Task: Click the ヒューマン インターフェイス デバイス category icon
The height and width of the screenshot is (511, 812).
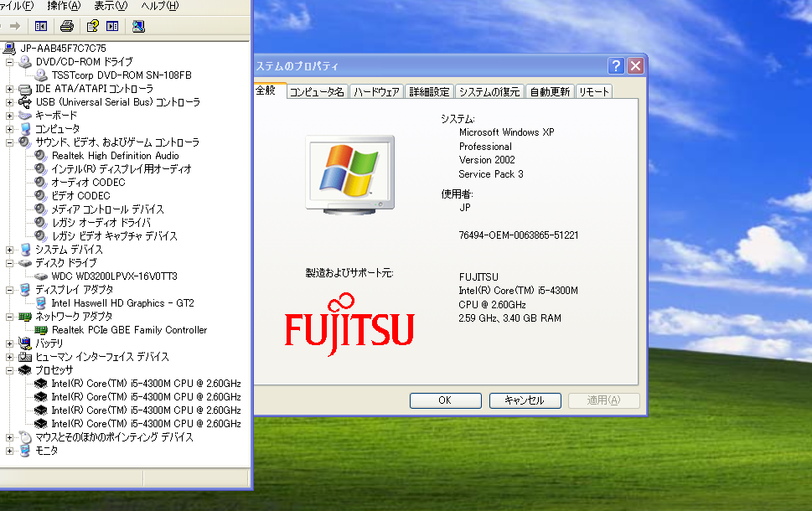Action: click(x=25, y=357)
